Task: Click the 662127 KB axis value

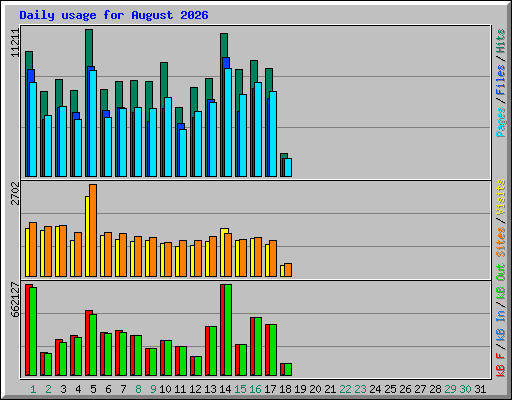Action: coord(15,300)
